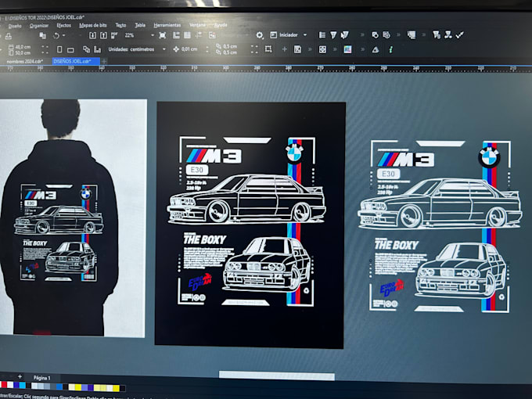Click the Publish to PDF icon
This screenshot has width=532, height=399.
pyautogui.click(x=114, y=35)
